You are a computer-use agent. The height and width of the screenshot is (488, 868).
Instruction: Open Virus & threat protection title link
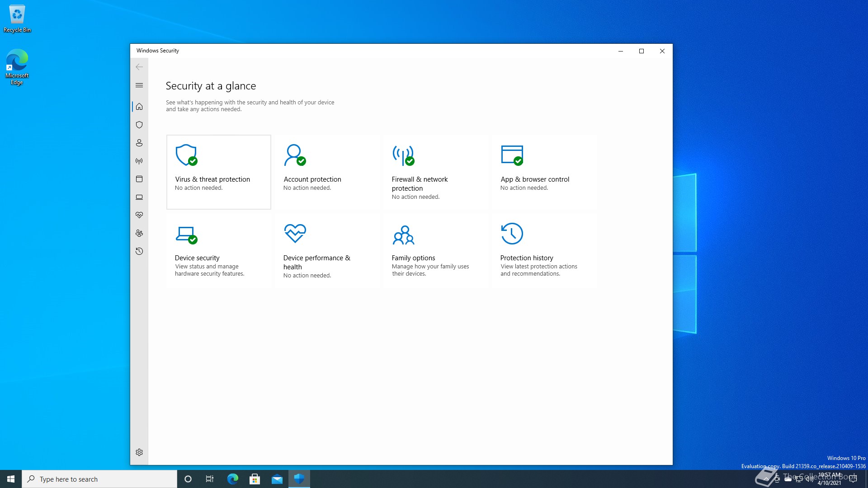click(x=212, y=179)
